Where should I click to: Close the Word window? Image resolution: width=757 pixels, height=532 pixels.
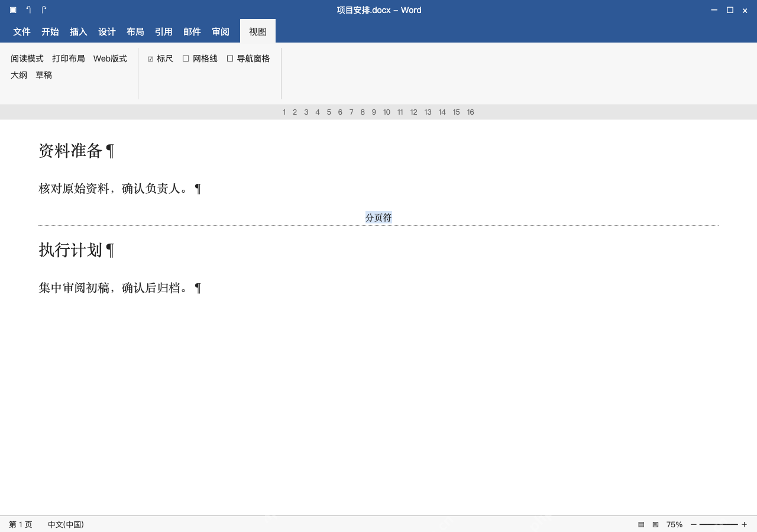[x=745, y=11]
